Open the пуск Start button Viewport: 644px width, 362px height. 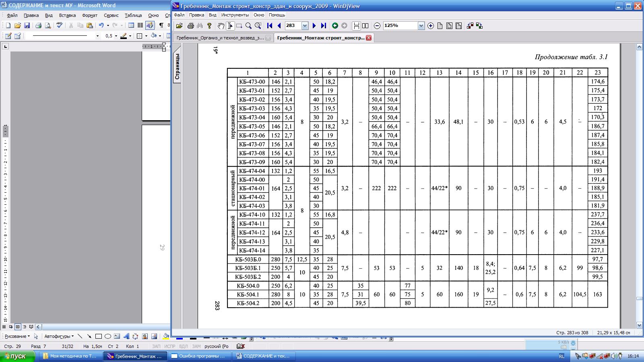coord(17,356)
